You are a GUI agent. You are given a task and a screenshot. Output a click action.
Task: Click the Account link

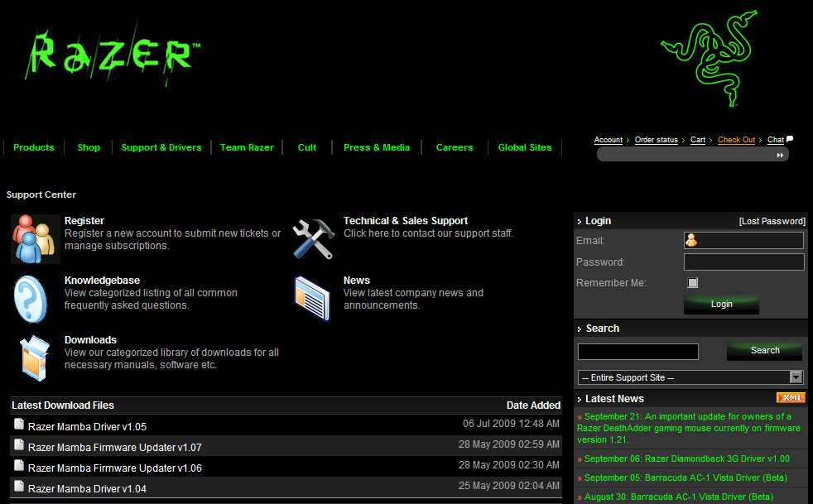point(609,140)
